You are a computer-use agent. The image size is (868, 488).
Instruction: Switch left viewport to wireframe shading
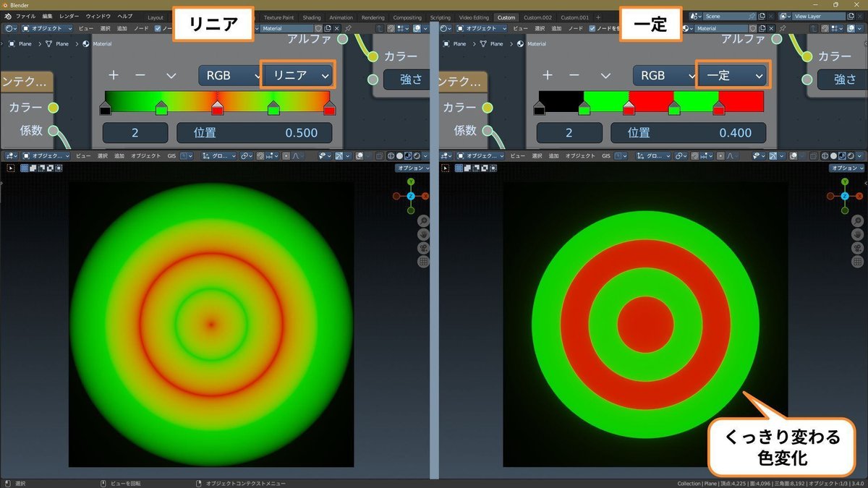point(391,155)
